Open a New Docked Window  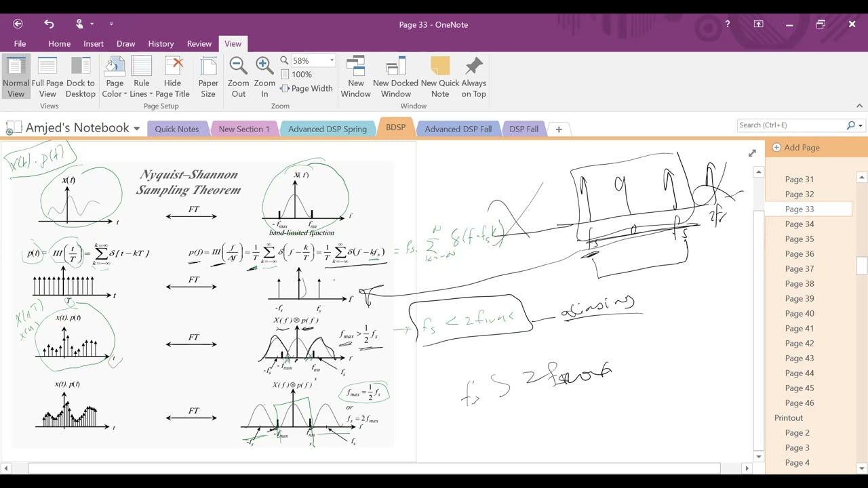(395, 77)
